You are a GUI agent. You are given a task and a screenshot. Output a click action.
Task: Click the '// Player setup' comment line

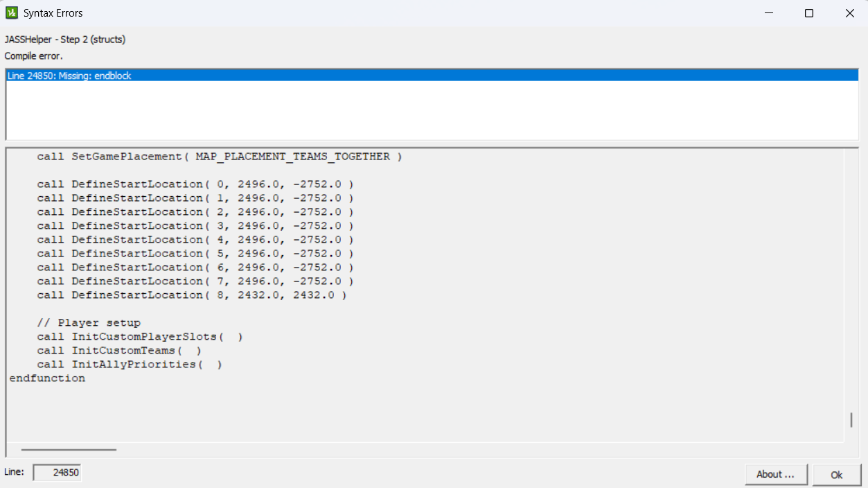(x=89, y=323)
